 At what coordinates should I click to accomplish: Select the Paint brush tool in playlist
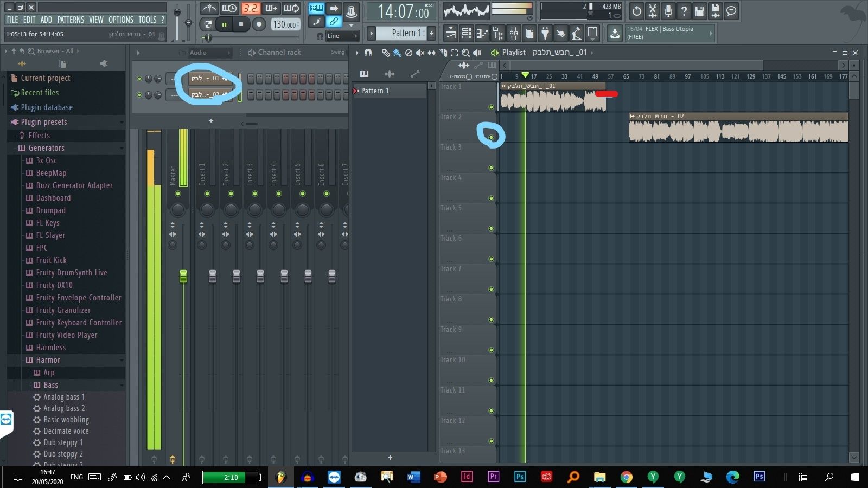tap(397, 53)
